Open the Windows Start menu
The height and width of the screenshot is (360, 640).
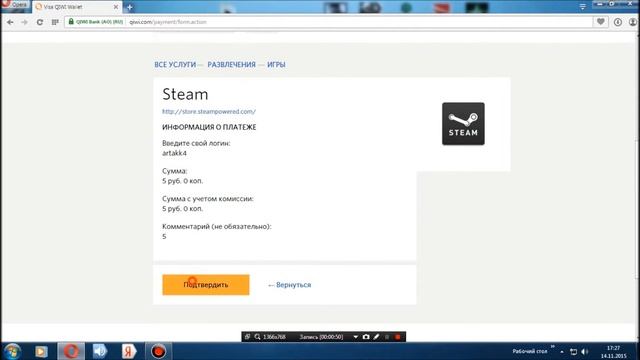click(12, 351)
